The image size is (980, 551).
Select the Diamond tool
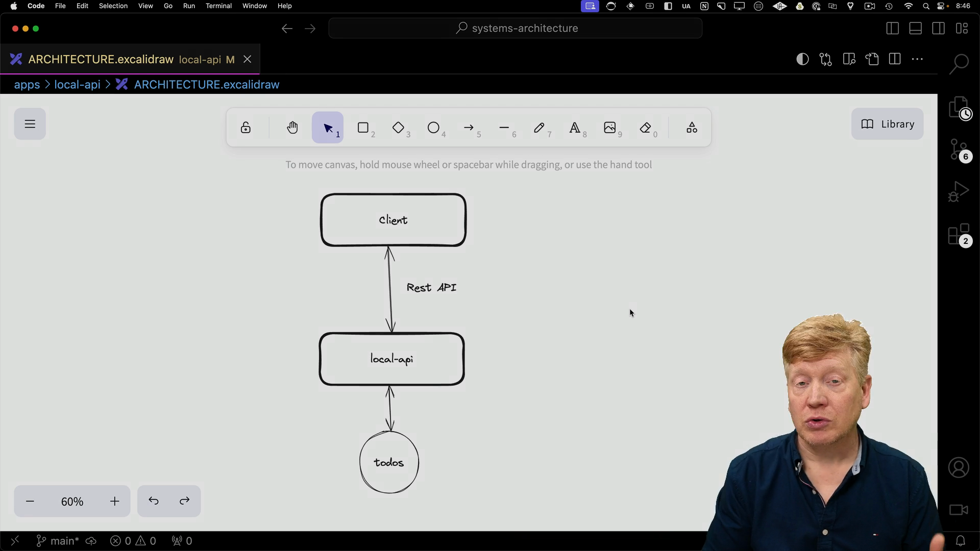(399, 128)
